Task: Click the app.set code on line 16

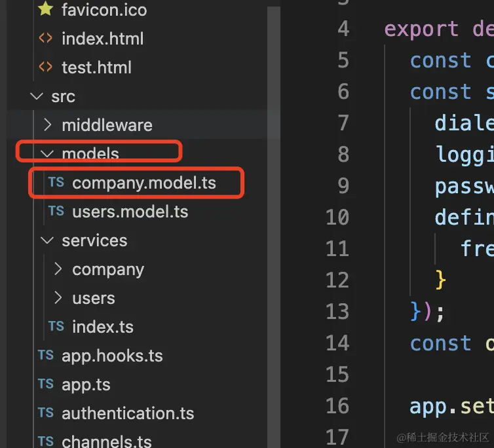Action: (452, 407)
